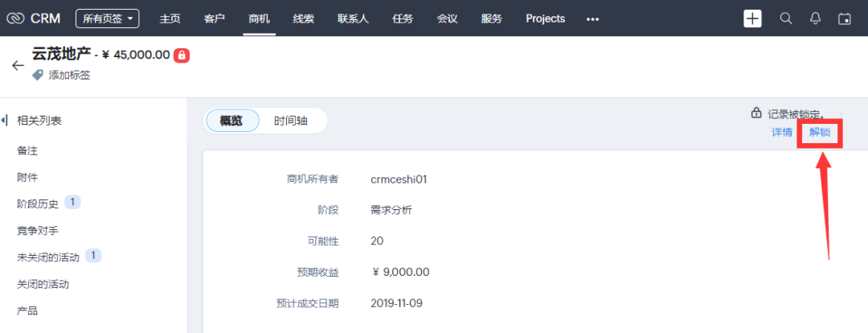Expand the more modules ellipsis menu
The height and width of the screenshot is (333, 868).
(592, 18)
